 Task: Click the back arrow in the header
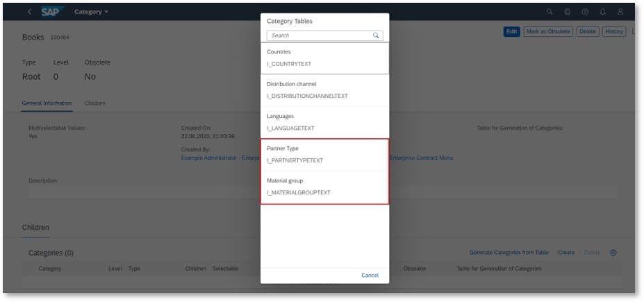[x=29, y=12]
